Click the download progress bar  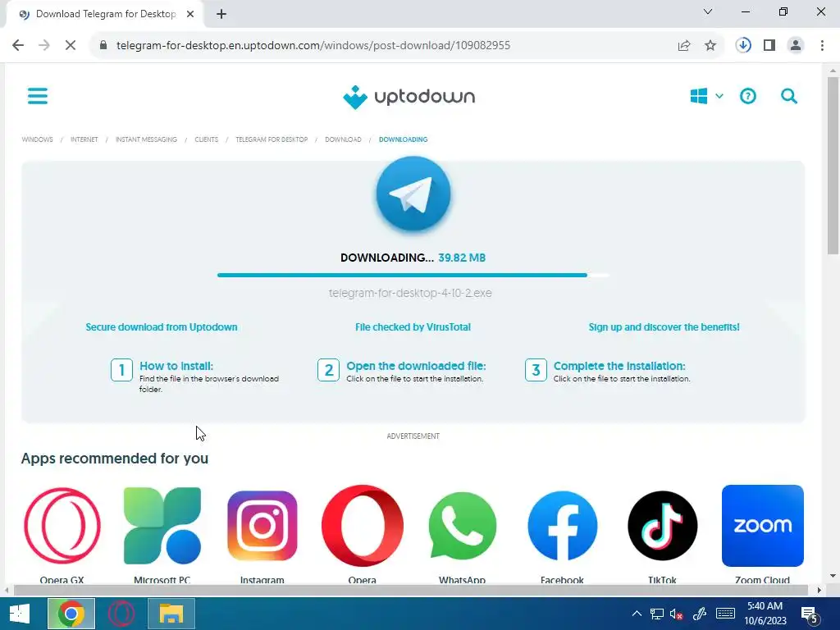[x=413, y=276]
